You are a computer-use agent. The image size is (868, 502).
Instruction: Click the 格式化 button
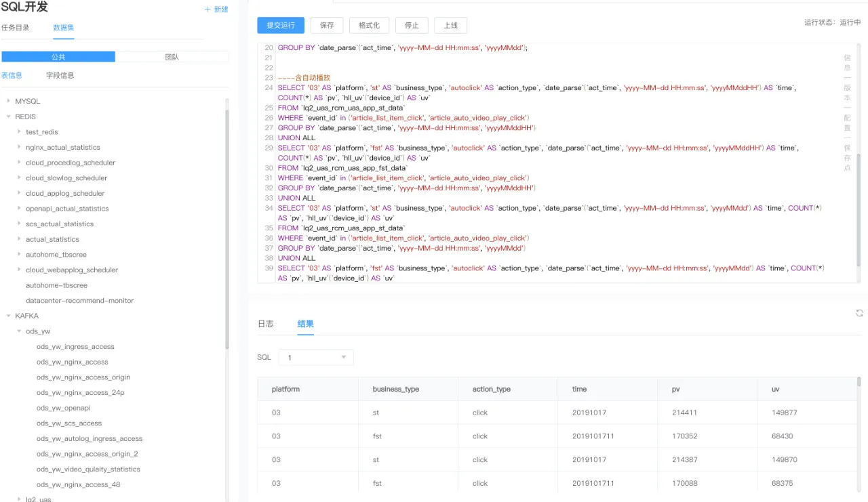coord(369,25)
